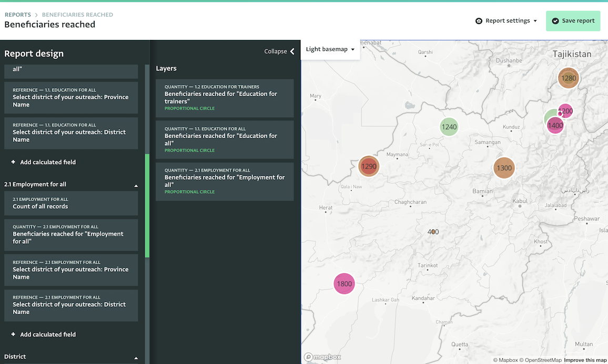Collapse the District section

(x=136, y=358)
